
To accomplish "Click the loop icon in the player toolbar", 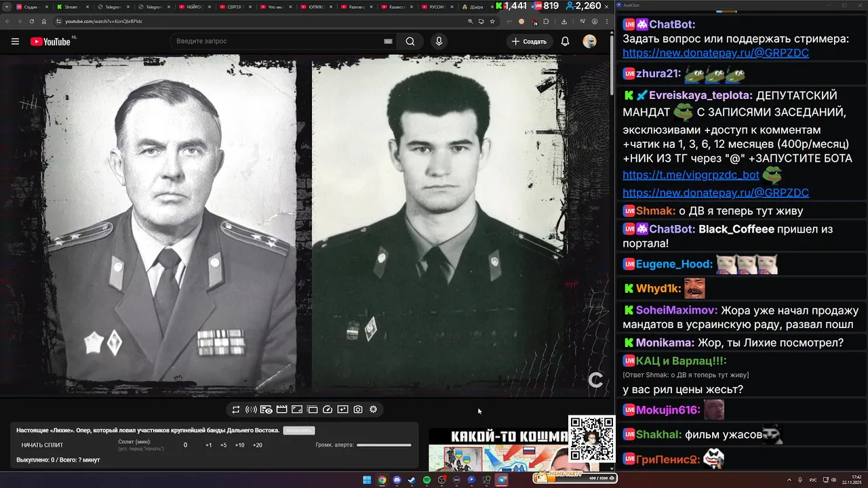I will click(x=236, y=409).
